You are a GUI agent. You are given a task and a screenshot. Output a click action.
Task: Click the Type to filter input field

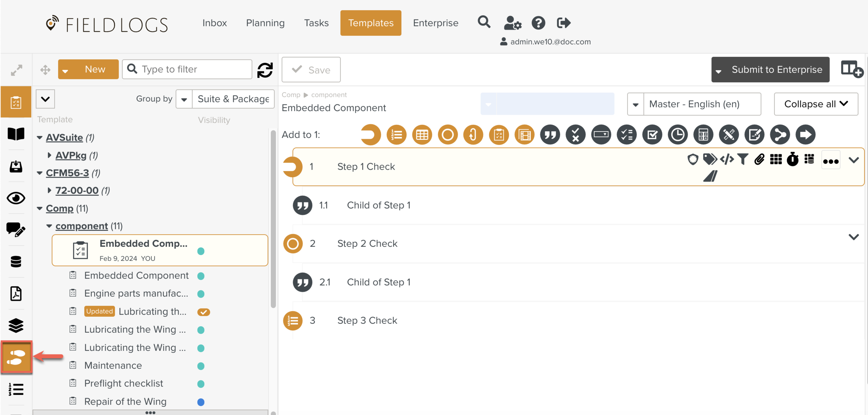point(194,69)
